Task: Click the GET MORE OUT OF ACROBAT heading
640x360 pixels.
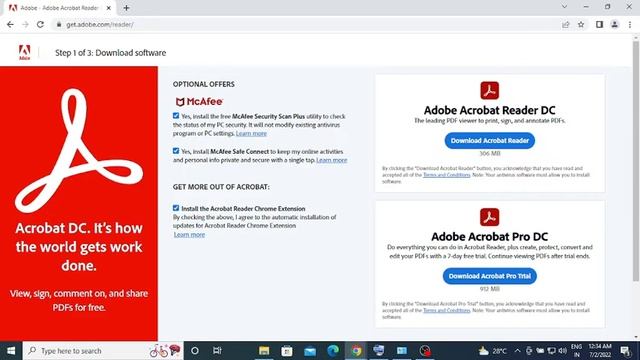Action: click(x=221, y=187)
